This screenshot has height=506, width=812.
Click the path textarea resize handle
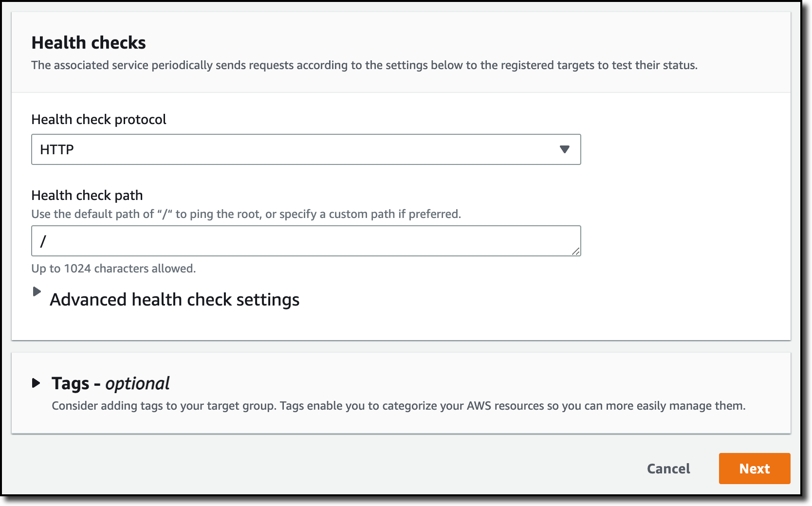point(576,251)
